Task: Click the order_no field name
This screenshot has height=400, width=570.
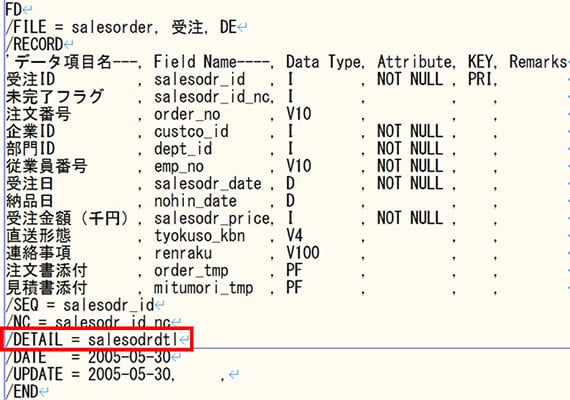Action: [x=187, y=114]
